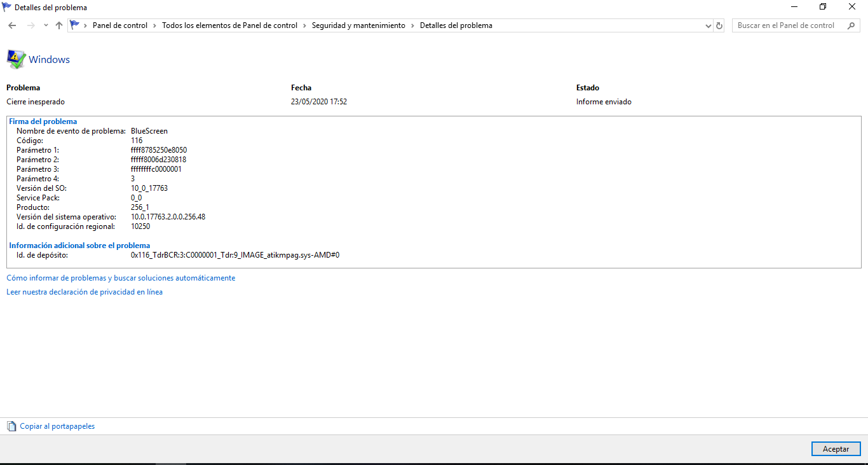Image resolution: width=868 pixels, height=465 pixels.
Task: Click the title bar flag icon
Action: click(x=7, y=7)
